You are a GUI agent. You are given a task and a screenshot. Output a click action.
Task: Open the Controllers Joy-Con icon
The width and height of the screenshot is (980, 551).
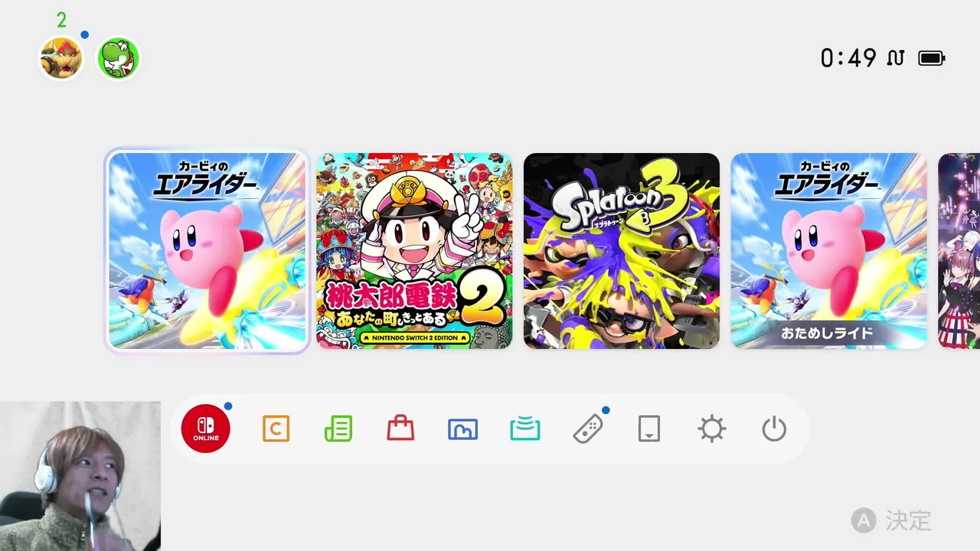[x=588, y=429]
